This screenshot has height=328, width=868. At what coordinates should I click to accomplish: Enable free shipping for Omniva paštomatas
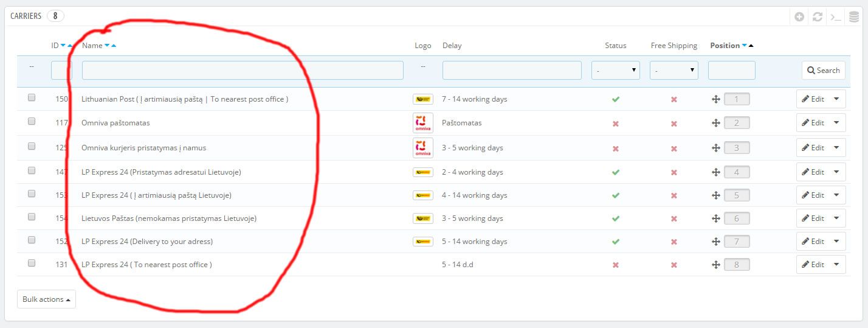[673, 124]
